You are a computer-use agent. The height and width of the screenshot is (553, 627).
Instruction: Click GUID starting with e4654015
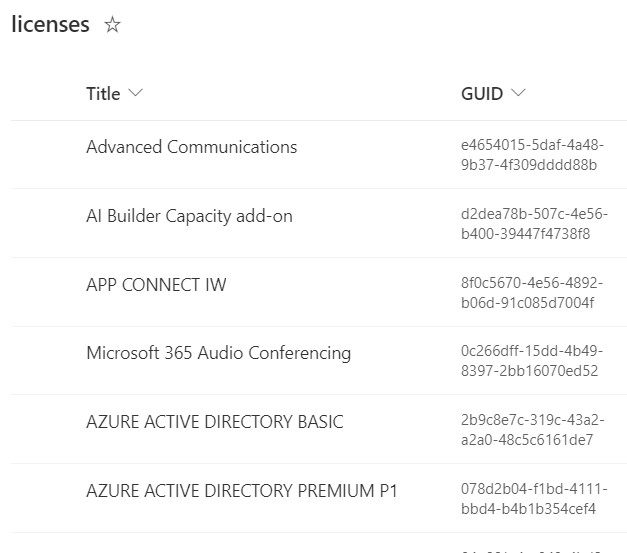coord(529,155)
